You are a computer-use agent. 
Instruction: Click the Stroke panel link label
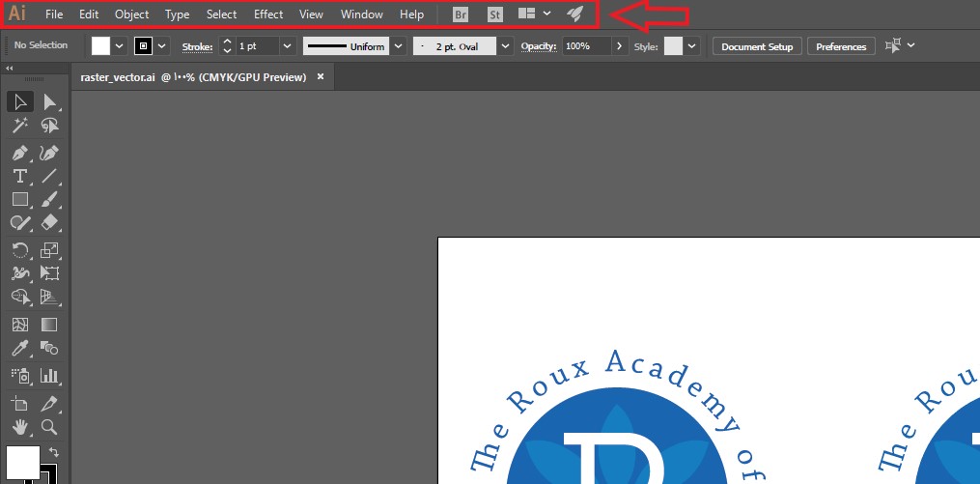click(x=198, y=47)
